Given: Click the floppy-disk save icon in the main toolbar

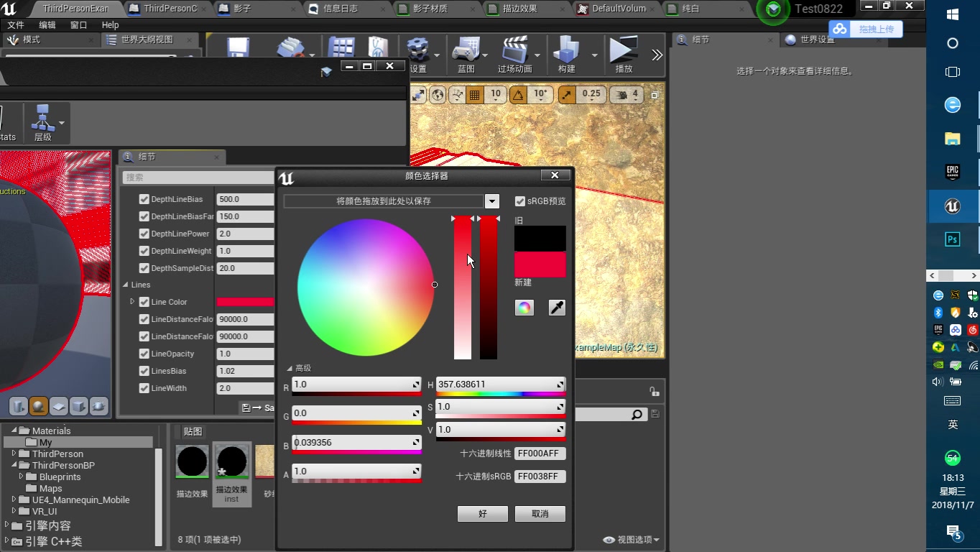Looking at the screenshot, I should coord(238,47).
